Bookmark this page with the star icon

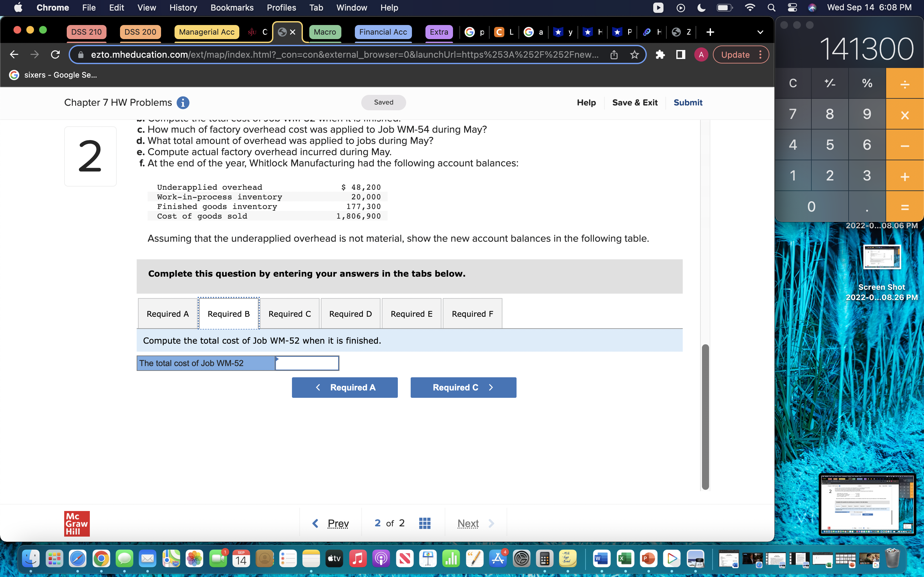(634, 54)
